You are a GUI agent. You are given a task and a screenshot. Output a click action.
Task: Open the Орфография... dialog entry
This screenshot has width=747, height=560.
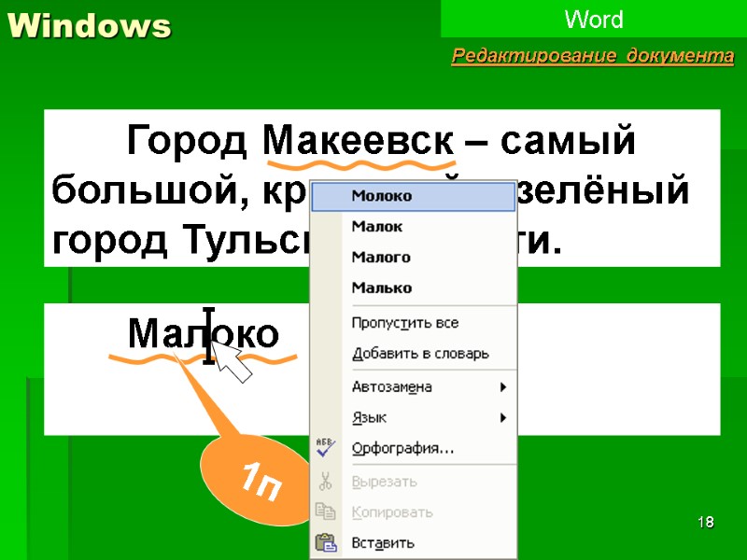413,449
